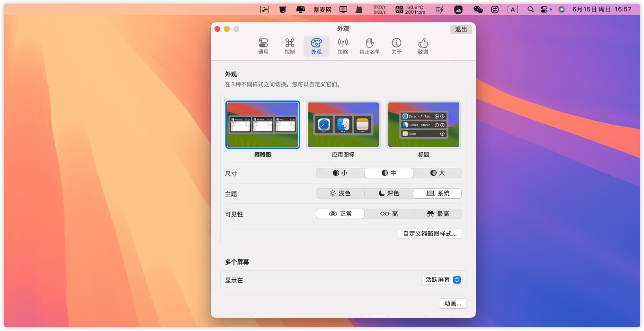Expand the 显示在 活跃屏幕 dropdown

tap(441, 280)
